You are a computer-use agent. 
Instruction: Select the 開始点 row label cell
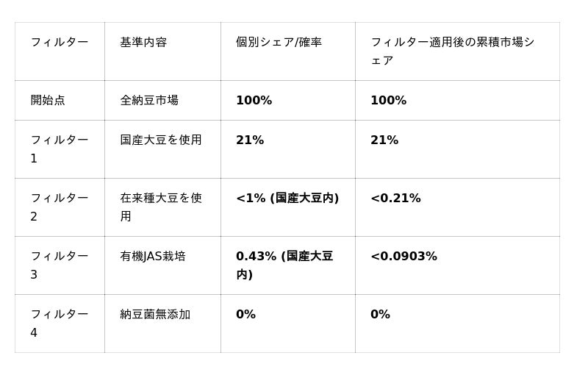pos(48,100)
